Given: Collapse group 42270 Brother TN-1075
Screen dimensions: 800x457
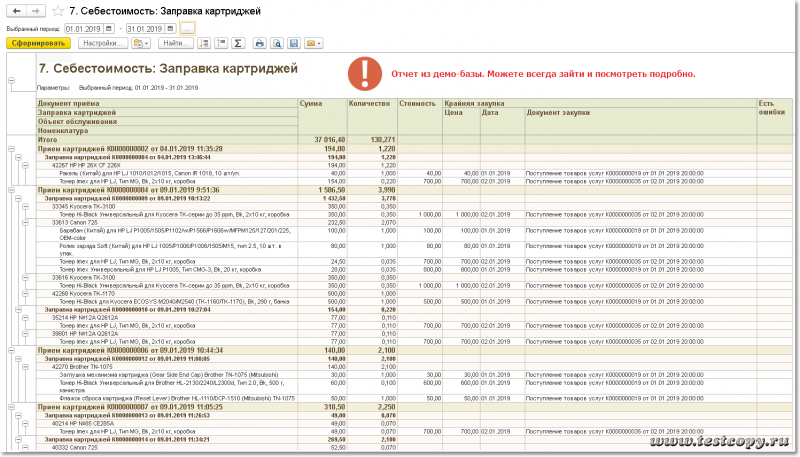Looking at the screenshot, I should tap(25, 367).
